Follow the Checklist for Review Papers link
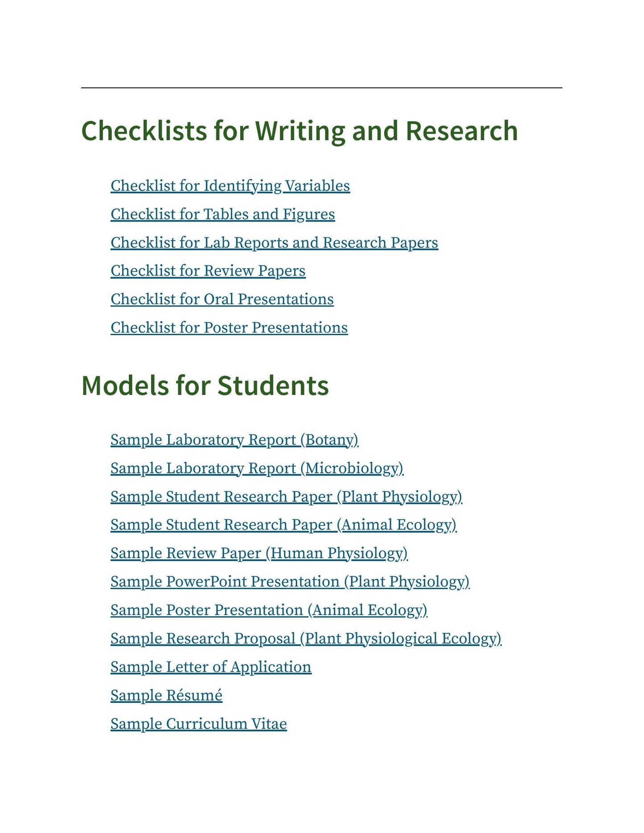This screenshot has width=644, height=833. click(208, 271)
